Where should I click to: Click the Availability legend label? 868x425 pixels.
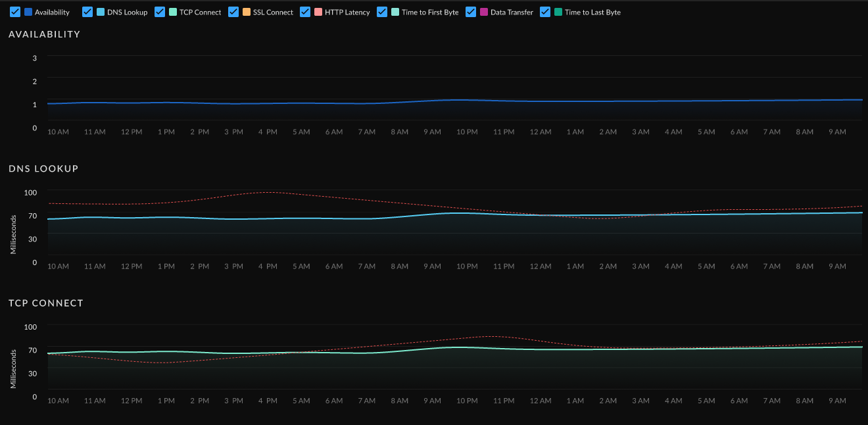point(52,12)
